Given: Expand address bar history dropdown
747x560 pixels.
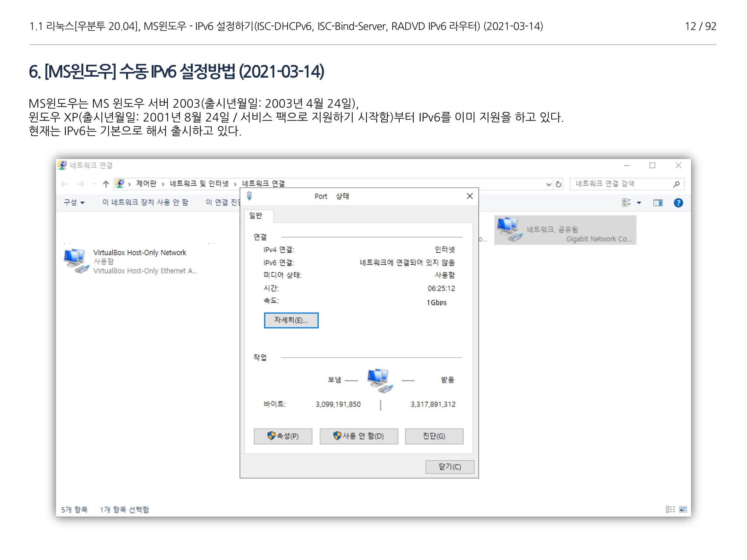Looking at the screenshot, I should 548,184.
